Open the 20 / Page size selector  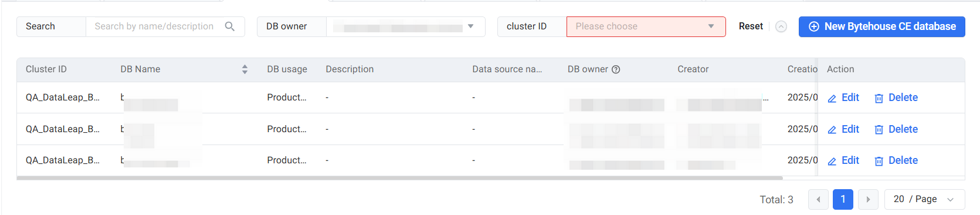pos(924,199)
